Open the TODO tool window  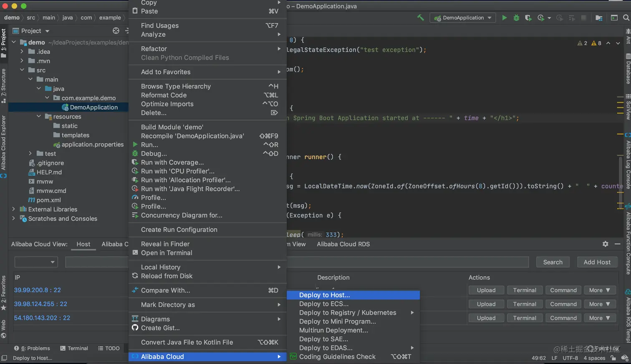(x=109, y=348)
